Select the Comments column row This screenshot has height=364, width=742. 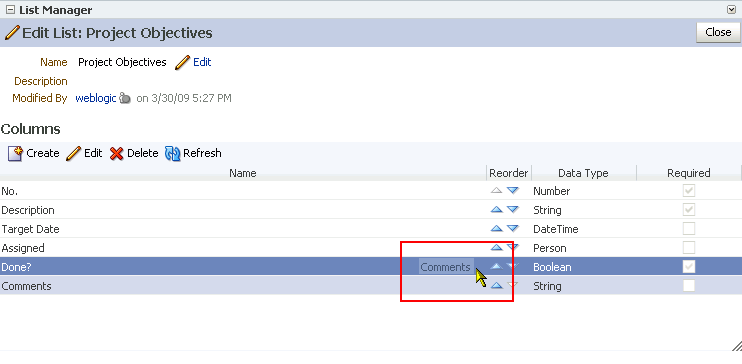click(371, 285)
